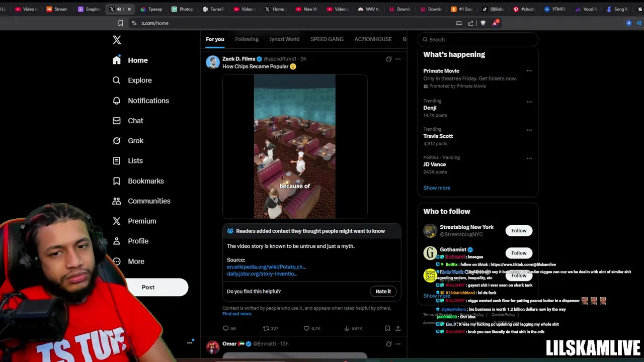Follow Streetsblog New York
The height and width of the screenshot is (362, 644).
[519, 231]
